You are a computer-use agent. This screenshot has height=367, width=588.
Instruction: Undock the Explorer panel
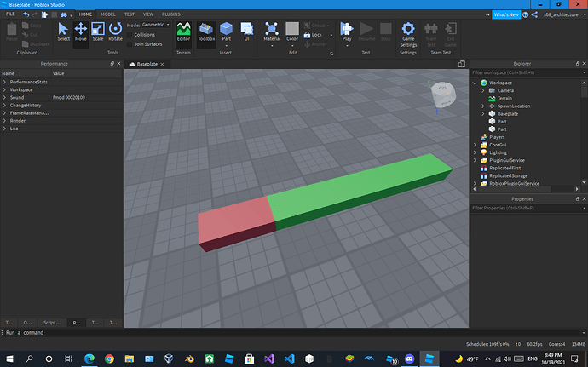(x=578, y=64)
